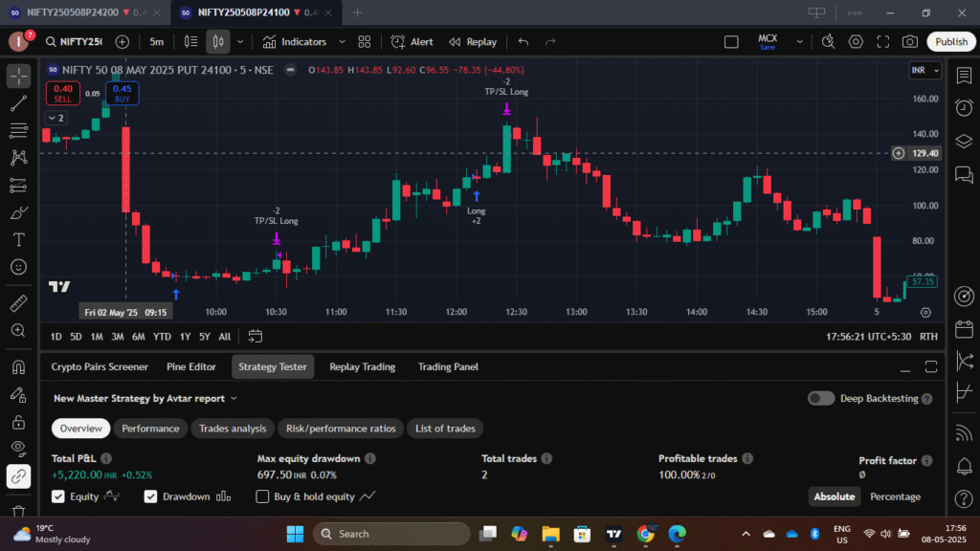Click the Publish button
The width and height of the screenshot is (980, 551).
(x=951, y=42)
